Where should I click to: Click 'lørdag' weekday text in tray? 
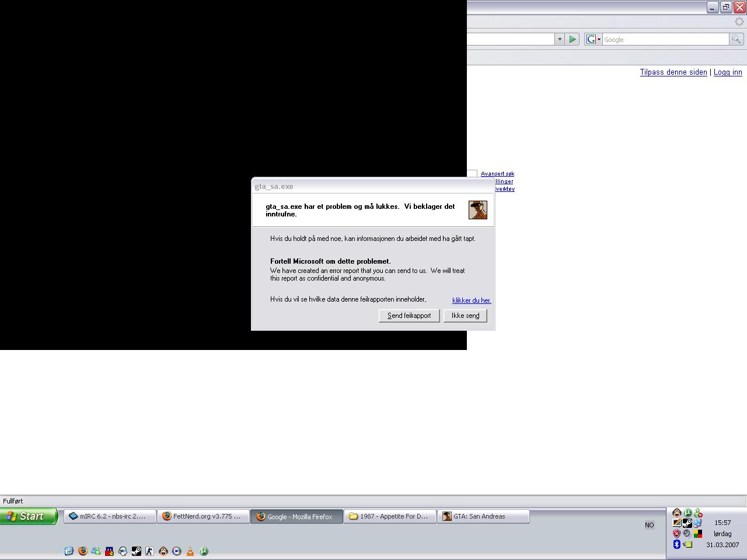(722, 534)
